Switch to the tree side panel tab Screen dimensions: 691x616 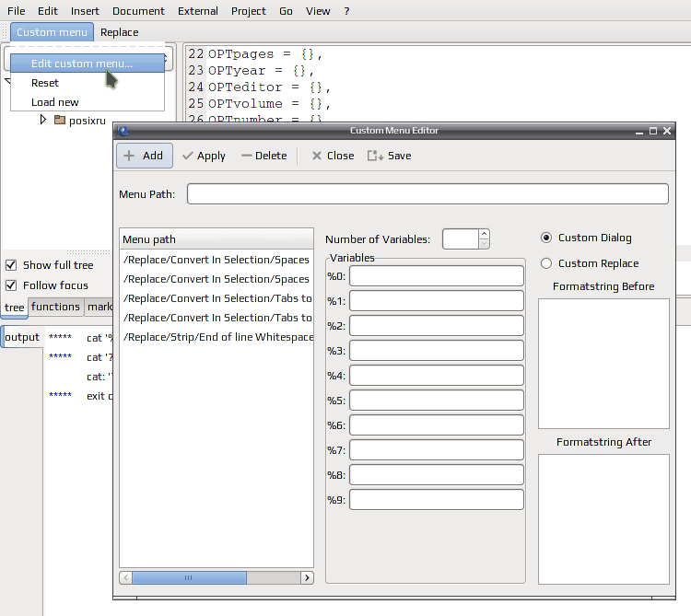[14, 308]
